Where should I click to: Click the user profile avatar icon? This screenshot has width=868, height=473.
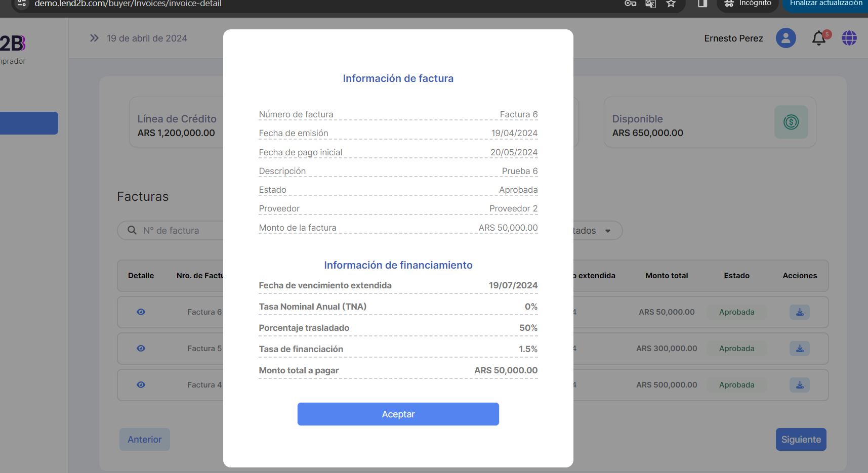click(786, 38)
